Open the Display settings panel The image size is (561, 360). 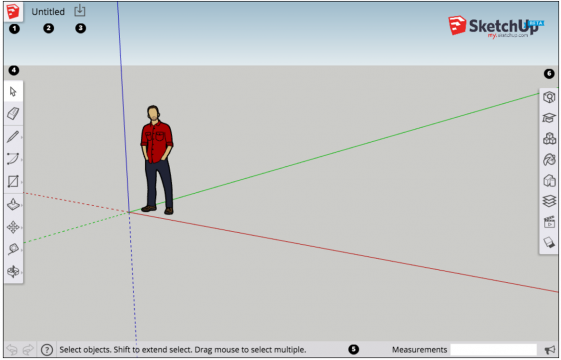(549, 243)
